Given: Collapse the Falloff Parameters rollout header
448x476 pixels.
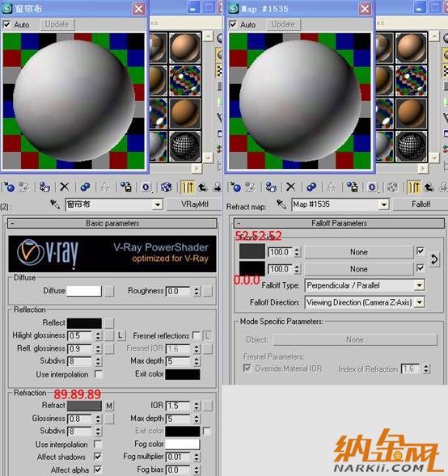Looking at the screenshot, I should [339, 223].
